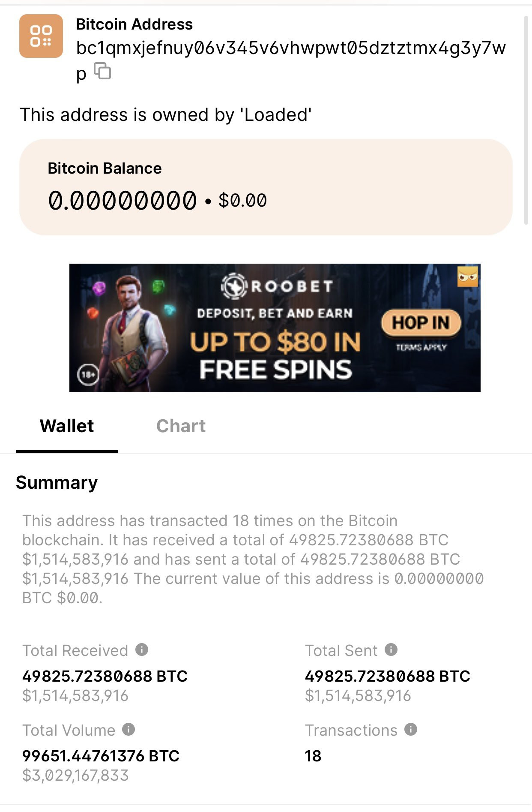Screen dimensions: 532x812
Task: Click the Roobet free spins banner image
Action: (275, 328)
